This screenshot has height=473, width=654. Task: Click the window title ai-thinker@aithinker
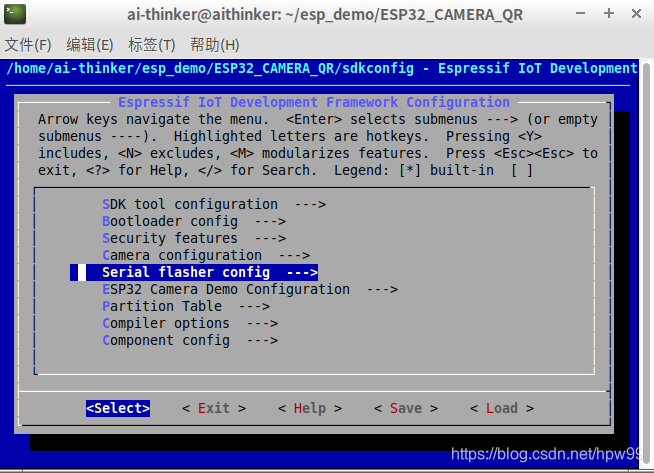[324, 15]
